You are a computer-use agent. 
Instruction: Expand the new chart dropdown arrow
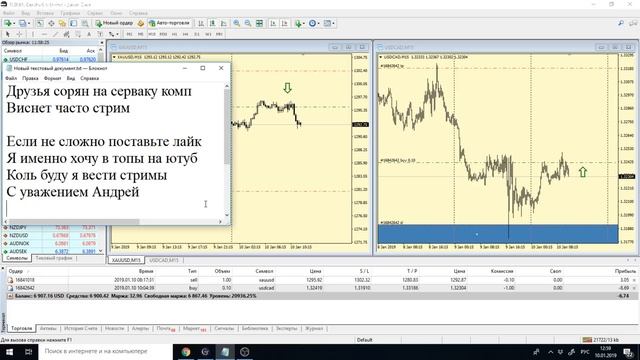pyautogui.click(x=14, y=23)
